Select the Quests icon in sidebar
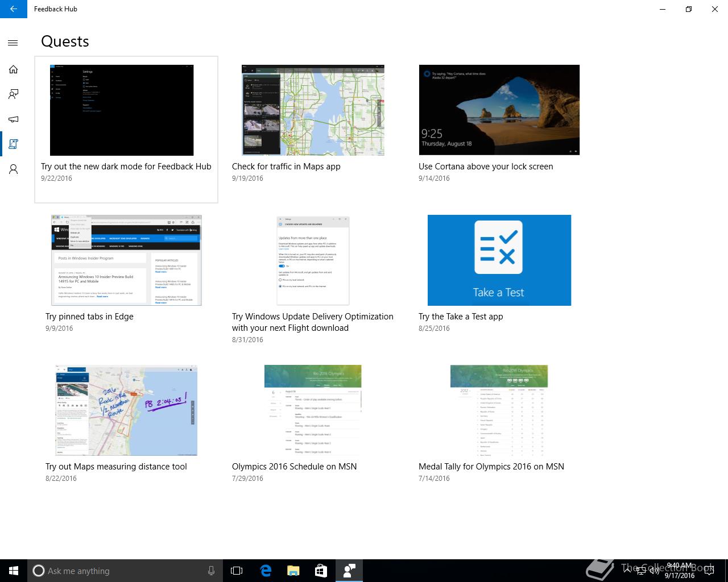The width and height of the screenshot is (728, 582). [13, 144]
